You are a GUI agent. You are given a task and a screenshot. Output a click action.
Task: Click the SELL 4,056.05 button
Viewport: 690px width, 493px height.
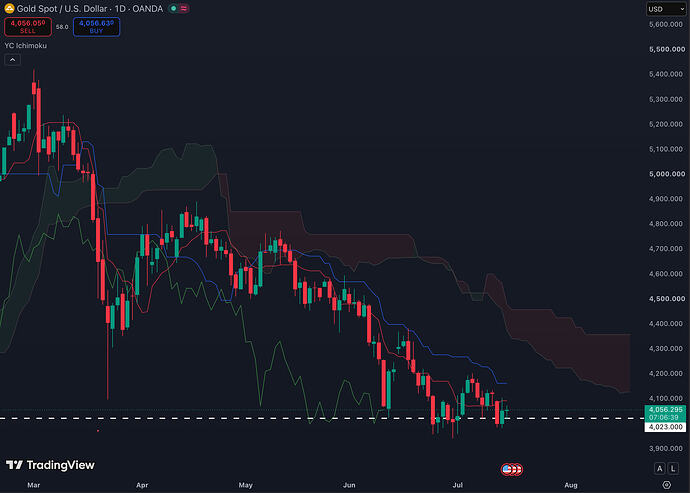pyautogui.click(x=28, y=26)
